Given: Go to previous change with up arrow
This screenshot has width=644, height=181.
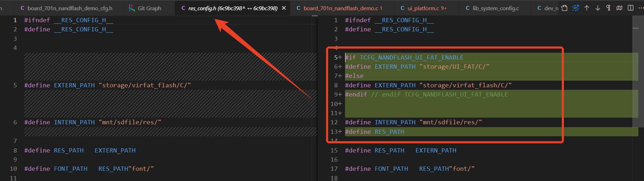Looking at the screenshot, I should pos(587,8).
